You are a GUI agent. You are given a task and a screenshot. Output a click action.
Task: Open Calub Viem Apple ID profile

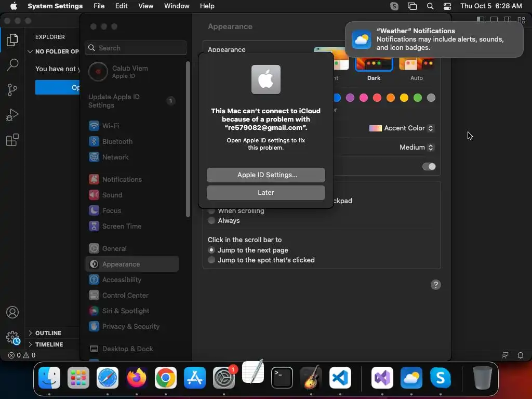(132, 72)
